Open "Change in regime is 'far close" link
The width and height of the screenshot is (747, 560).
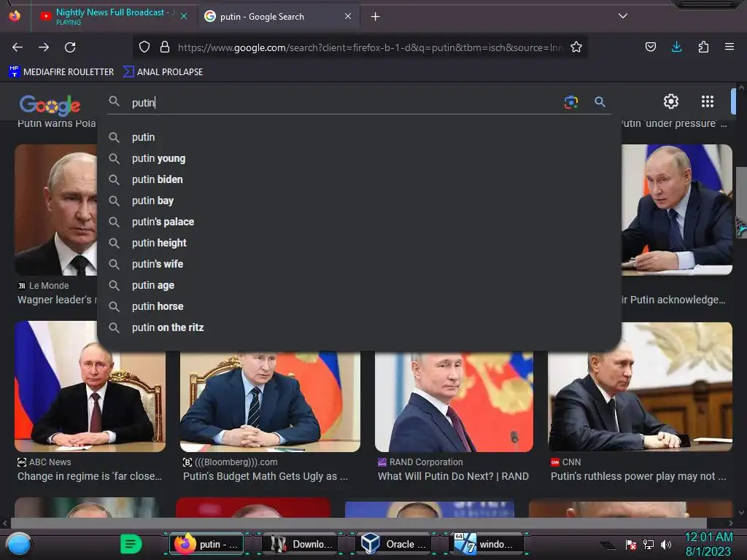pyautogui.click(x=90, y=476)
